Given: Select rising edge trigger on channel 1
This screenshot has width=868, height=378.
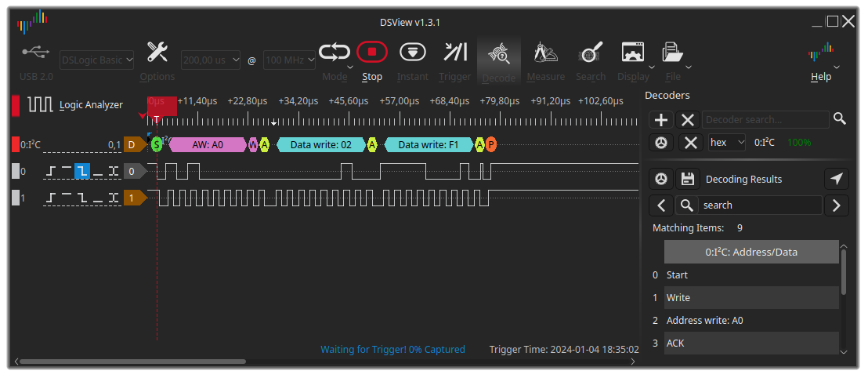Looking at the screenshot, I should click(x=51, y=198).
